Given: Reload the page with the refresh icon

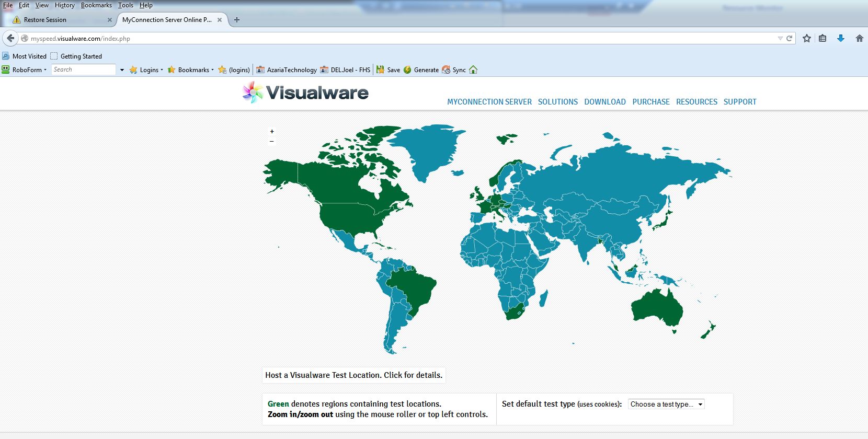Looking at the screenshot, I should [790, 38].
